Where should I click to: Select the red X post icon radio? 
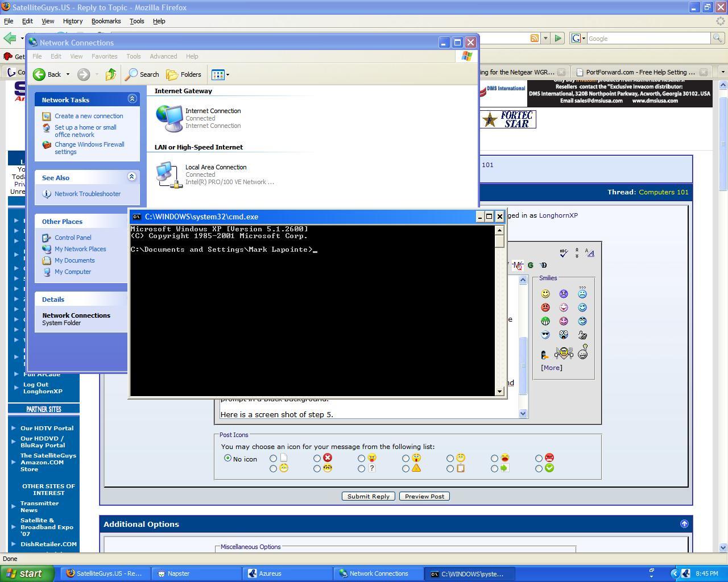pyautogui.click(x=317, y=458)
